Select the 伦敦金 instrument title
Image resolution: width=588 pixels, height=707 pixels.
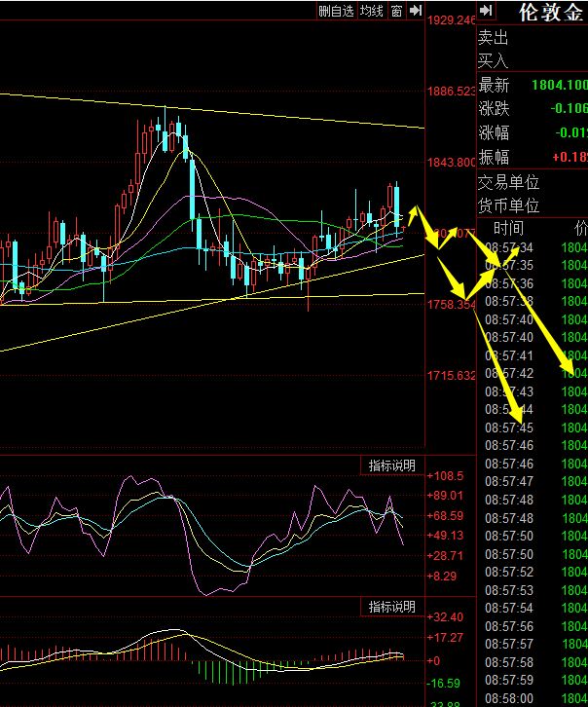551,13
